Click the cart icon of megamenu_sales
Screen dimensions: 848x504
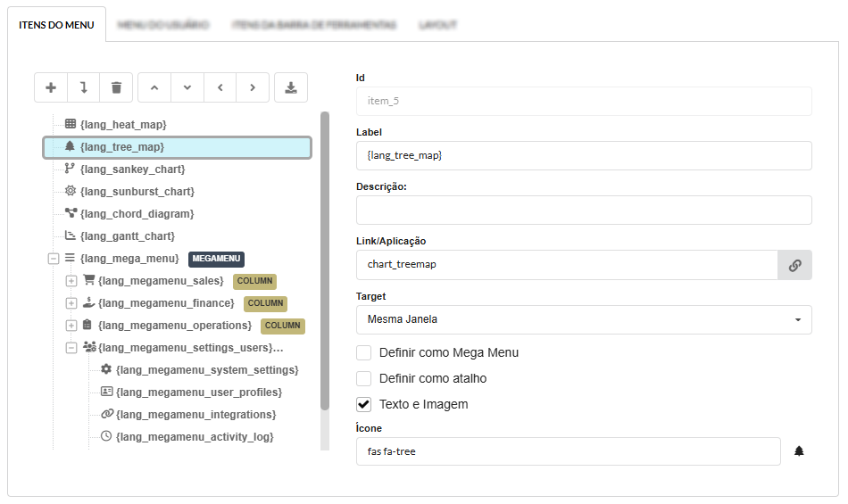pos(88,280)
